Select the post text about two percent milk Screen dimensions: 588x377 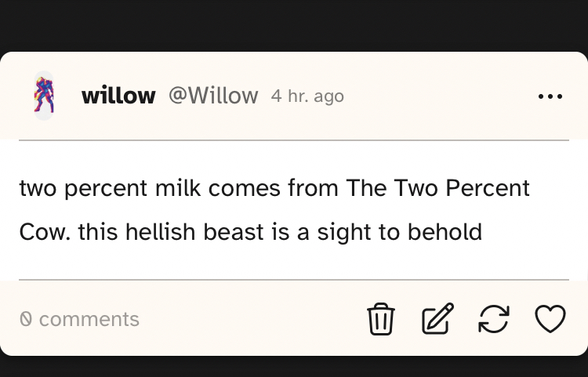274,210
